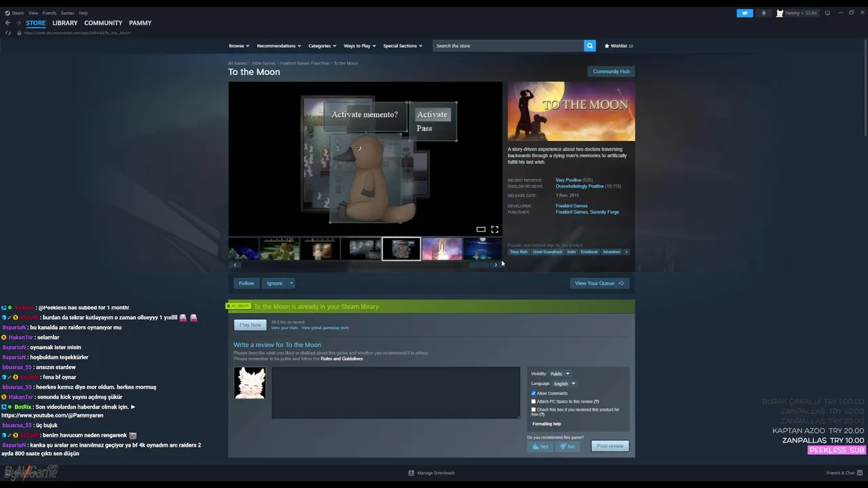Image resolution: width=868 pixels, height=488 pixels.
Task: Expand the Browse dropdown
Action: coord(239,46)
